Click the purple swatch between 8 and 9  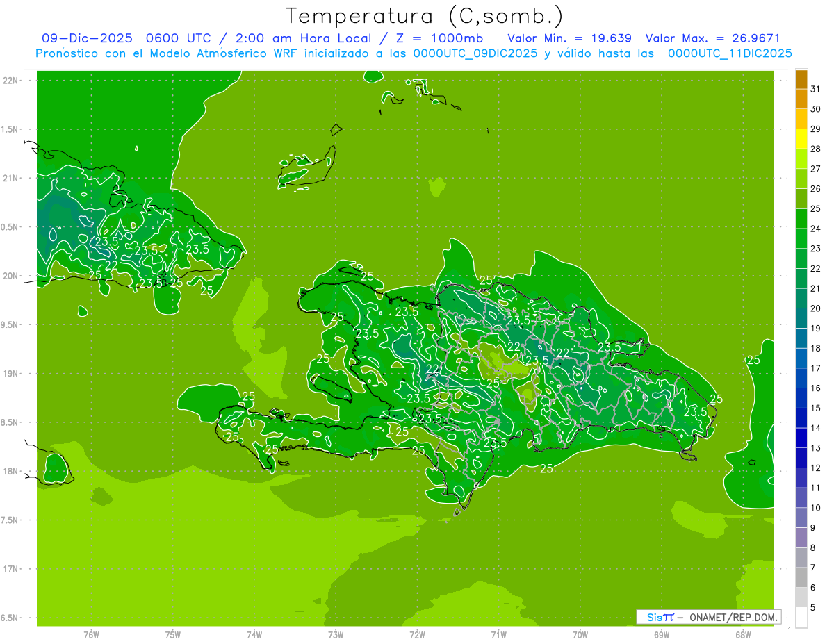801,537
